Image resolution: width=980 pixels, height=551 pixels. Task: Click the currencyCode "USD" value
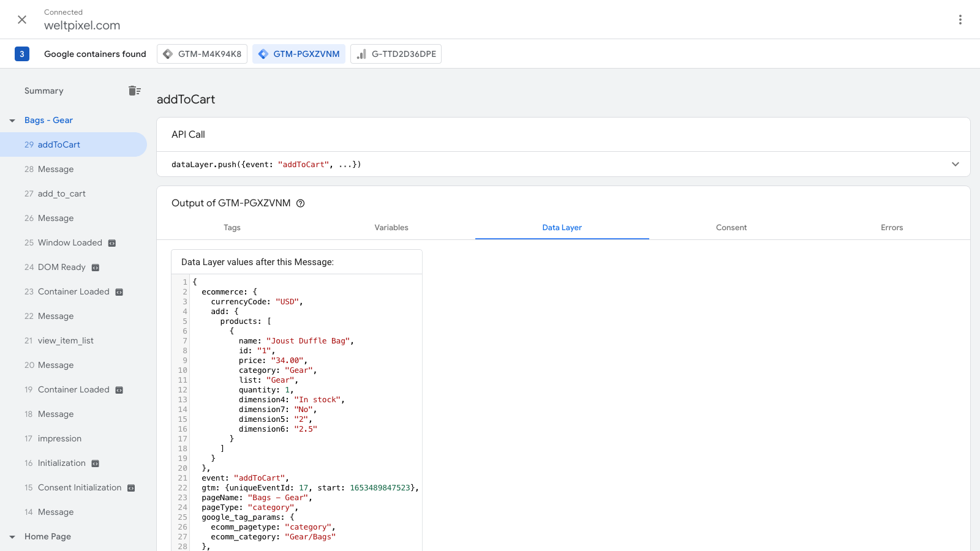coord(287,302)
